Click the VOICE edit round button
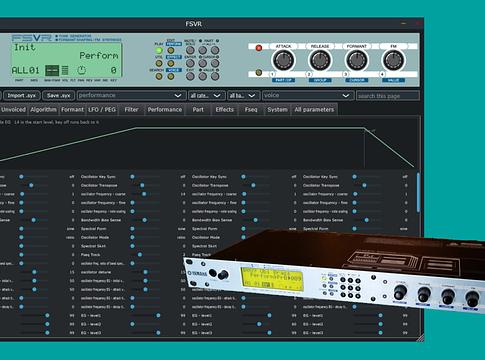485x360 pixels. point(171,76)
